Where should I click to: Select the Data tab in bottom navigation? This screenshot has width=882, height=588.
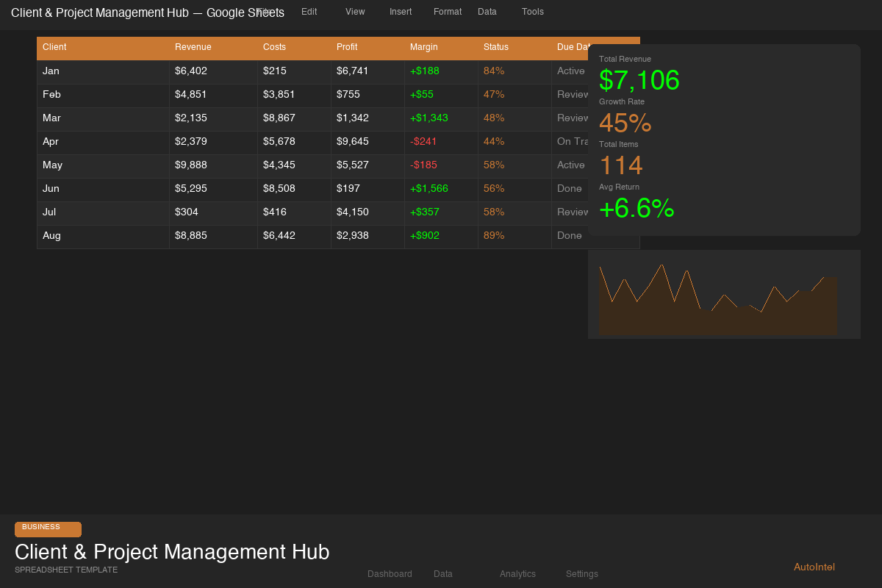pyautogui.click(x=443, y=574)
